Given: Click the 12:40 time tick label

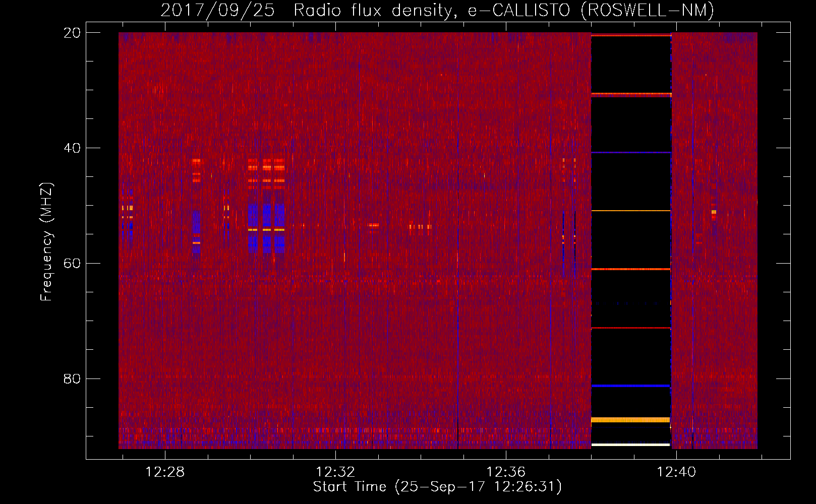Looking at the screenshot, I should point(676,472).
